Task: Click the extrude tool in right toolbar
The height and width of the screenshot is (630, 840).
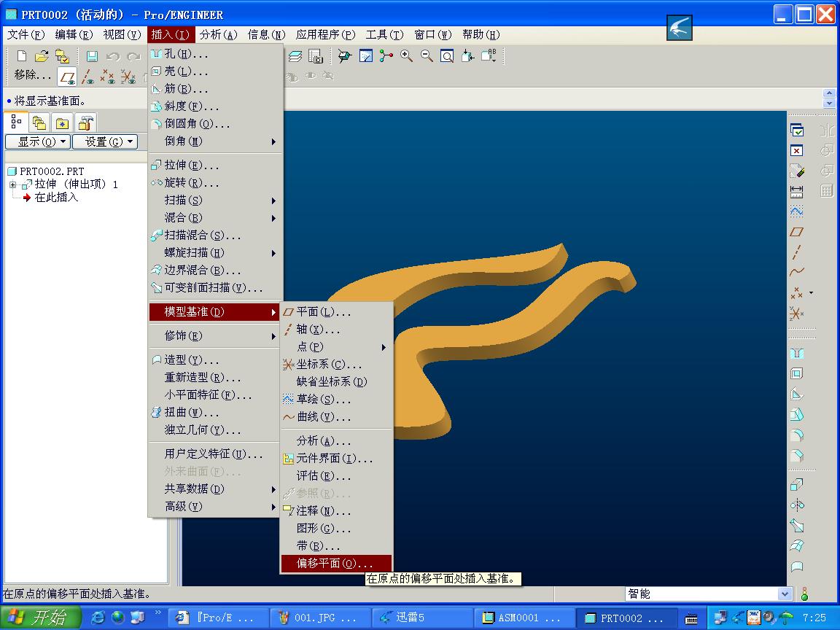Action: [x=796, y=485]
